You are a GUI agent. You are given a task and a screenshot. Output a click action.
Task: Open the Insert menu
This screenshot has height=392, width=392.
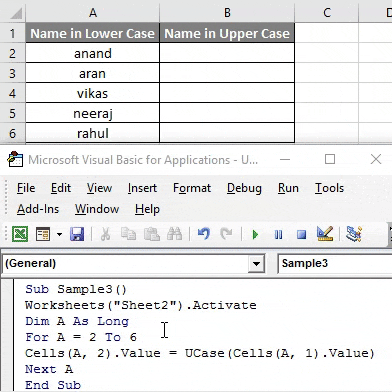click(x=142, y=188)
